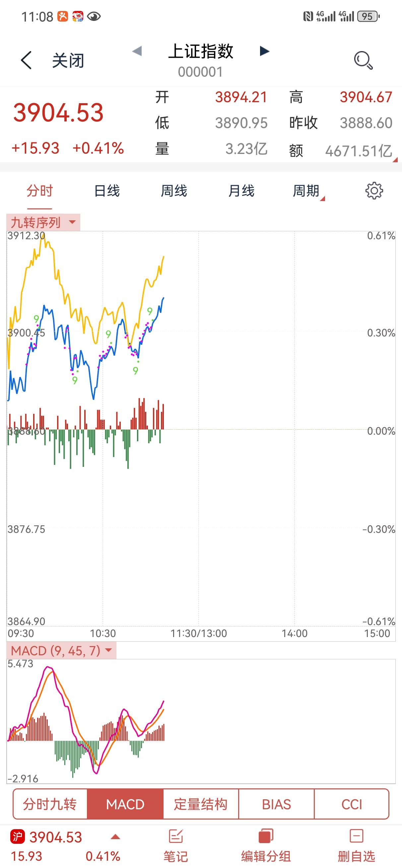The height and width of the screenshot is (868, 402).
Task: Go to previous stock with left triangle
Action: 137,51
